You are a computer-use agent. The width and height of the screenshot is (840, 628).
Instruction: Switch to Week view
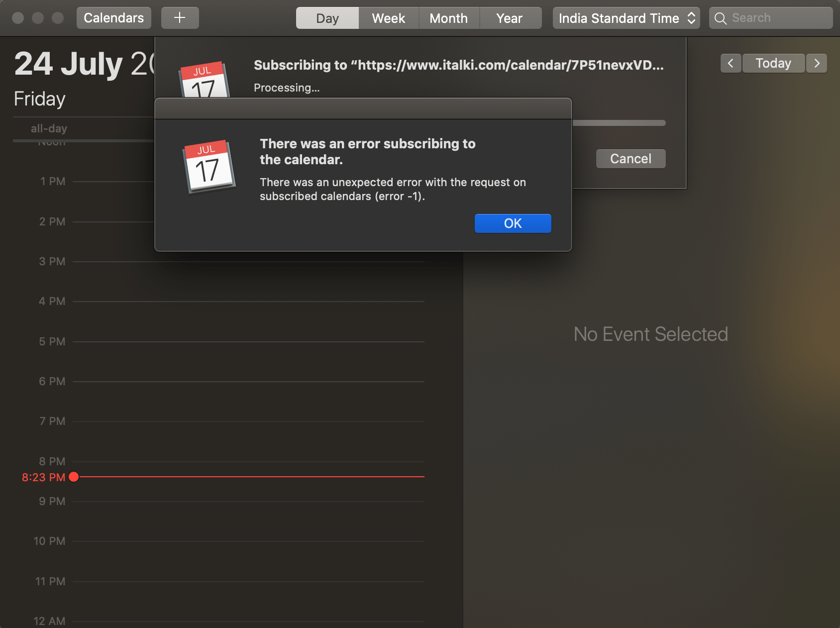pos(389,18)
